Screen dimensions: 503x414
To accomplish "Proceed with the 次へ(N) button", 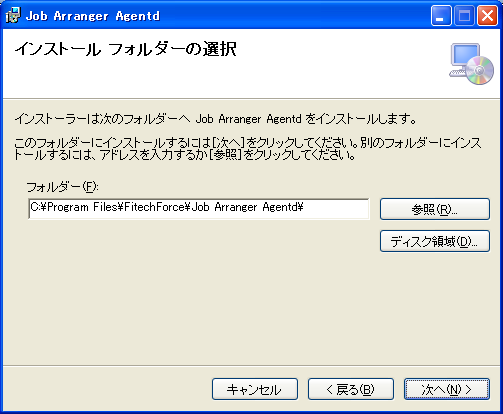I will point(447,389).
